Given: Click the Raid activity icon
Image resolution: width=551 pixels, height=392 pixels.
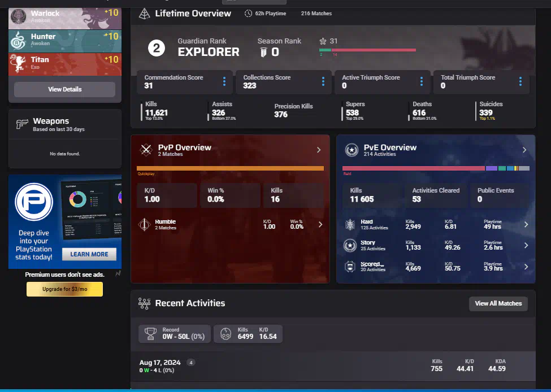Looking at the screenshot, I should [x=350, y=225].
